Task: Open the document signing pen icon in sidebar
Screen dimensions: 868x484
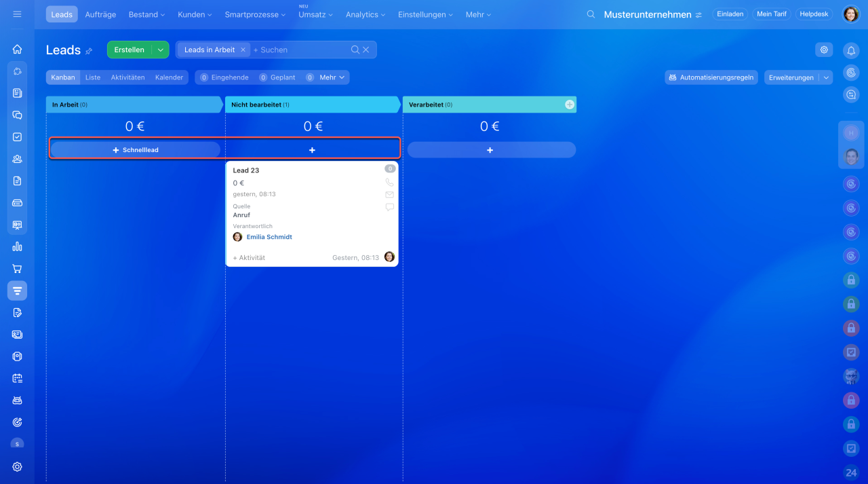Action: 17,312
